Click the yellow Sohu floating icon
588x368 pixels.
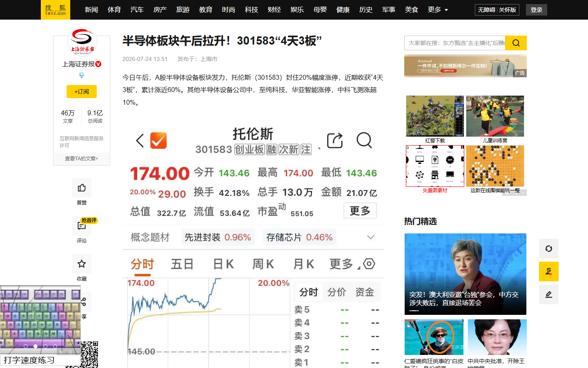(549, 272)
